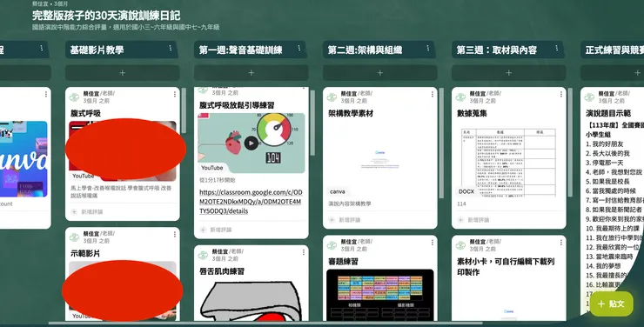Click the 第一週 column vertical scrollbar
The image size is (644, 327).
point(312,123)
